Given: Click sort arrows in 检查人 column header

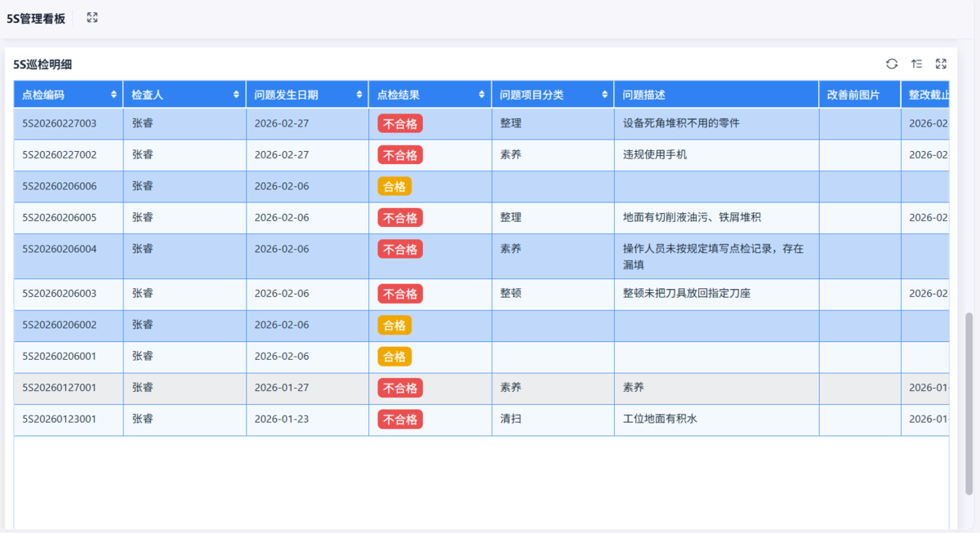Looking at the screenshot, I should click(236, 95).
